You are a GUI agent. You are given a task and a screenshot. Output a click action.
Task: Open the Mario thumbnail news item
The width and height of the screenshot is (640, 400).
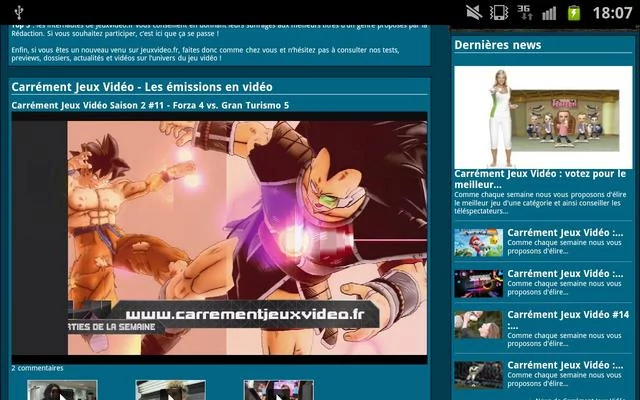tap(478, 242)
